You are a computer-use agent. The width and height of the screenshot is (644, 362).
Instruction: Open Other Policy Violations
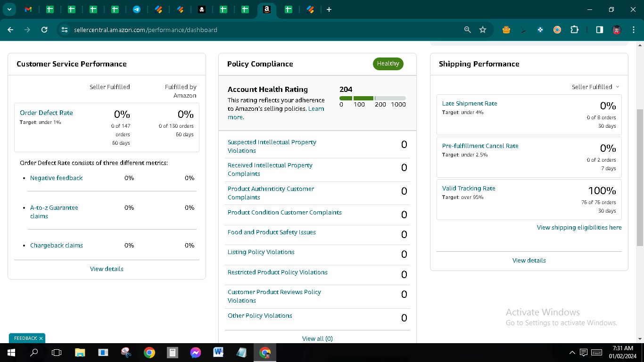(260, 315)
